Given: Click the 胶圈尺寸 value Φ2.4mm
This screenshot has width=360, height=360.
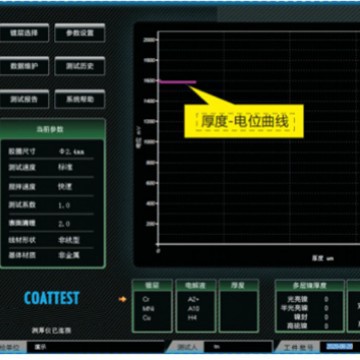Looking at the screenshot, I should click(x=71, y=152).
